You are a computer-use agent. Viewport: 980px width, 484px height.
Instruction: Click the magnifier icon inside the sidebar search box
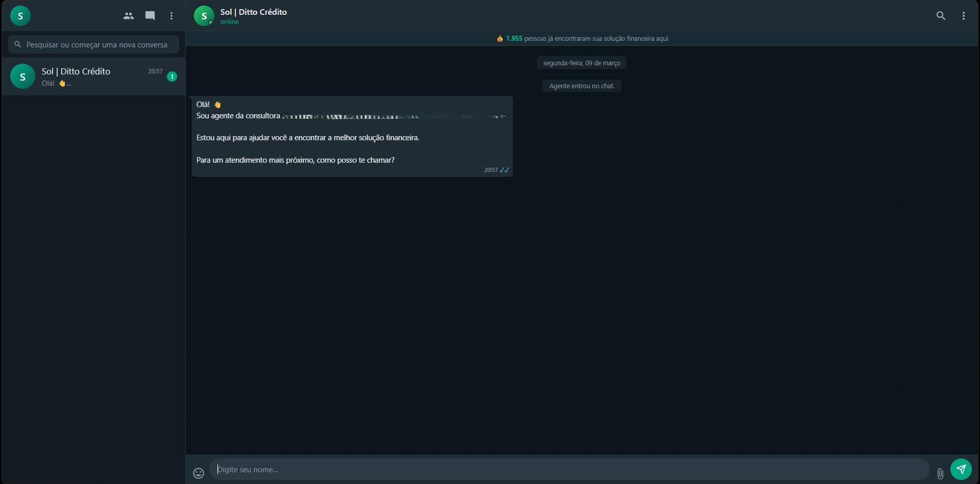(18, 44)
